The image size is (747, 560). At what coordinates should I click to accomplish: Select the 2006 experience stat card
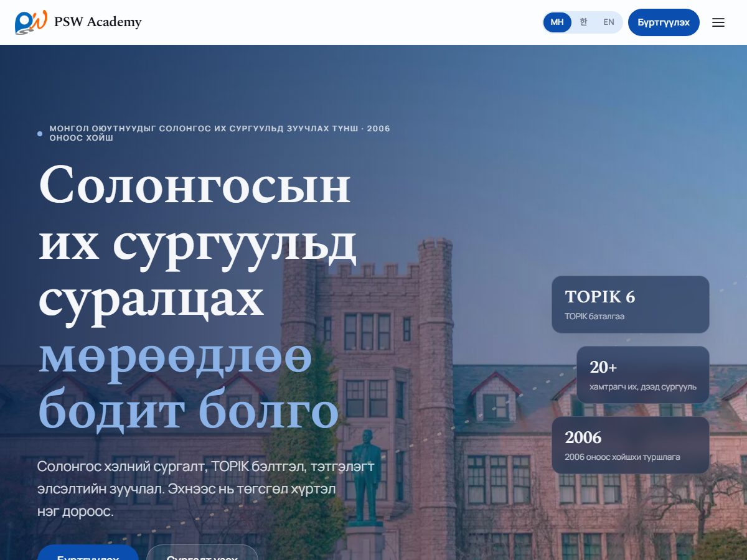click(631, 445)
